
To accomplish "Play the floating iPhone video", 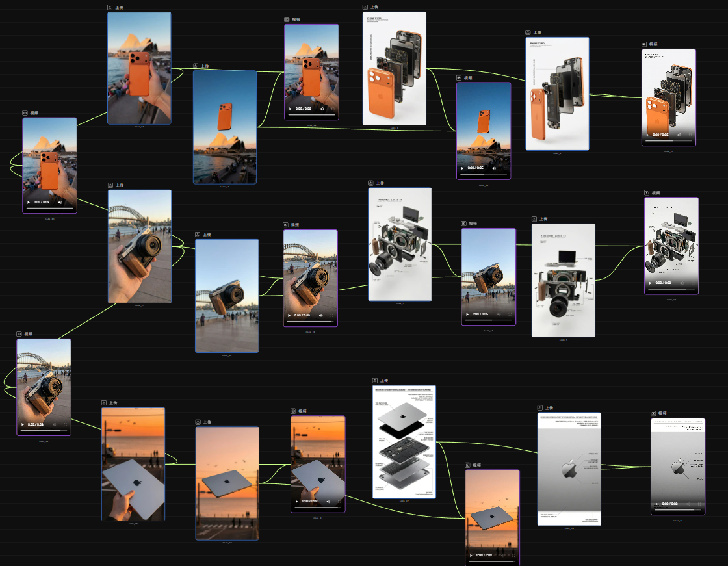I will [462, 168].
